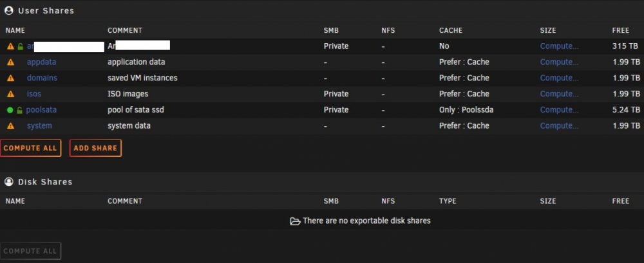Screen dimensions: 644x263
Task: Click the green padlock icon beside poolsata
Action: point(20,110)
